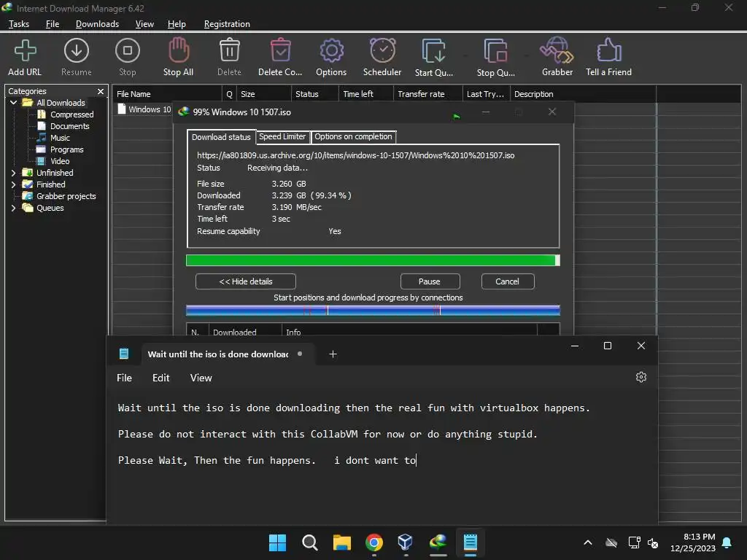Click the Start Queue icon
The width and height of the screenshot is (747, 560).
[433, 50]
